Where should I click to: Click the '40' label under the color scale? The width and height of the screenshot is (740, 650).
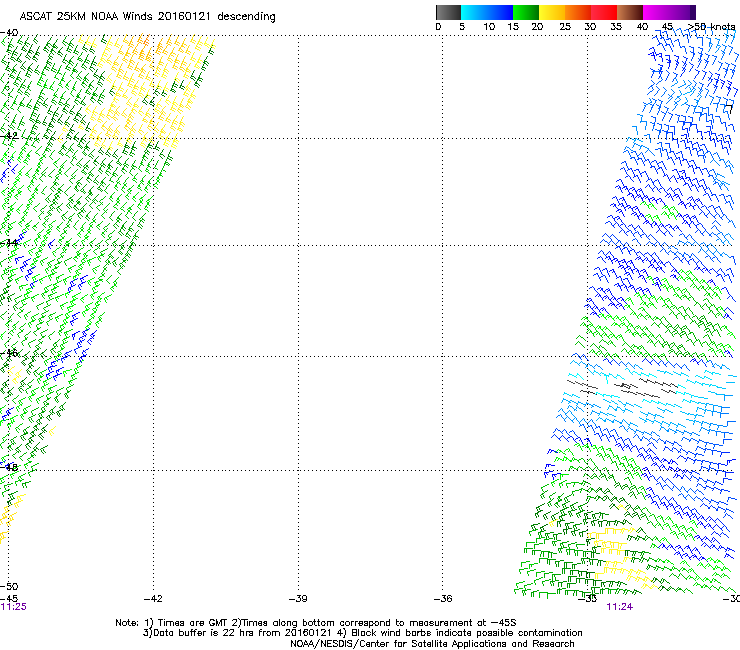pos(642,27)
